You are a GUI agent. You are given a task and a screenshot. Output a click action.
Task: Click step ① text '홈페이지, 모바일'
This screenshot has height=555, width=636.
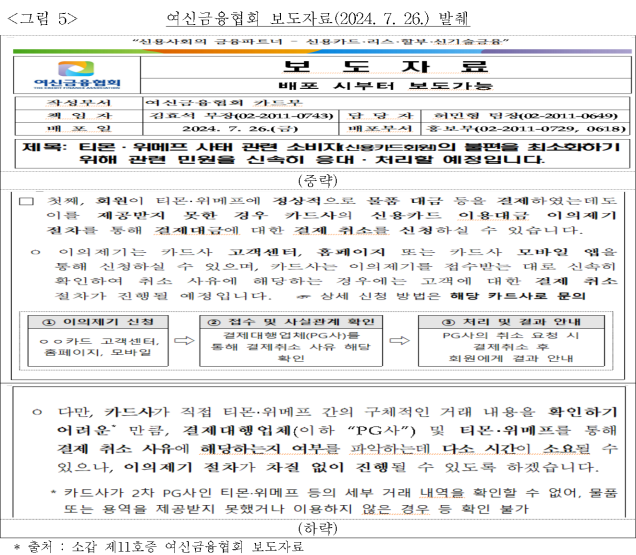coord(98,352)
